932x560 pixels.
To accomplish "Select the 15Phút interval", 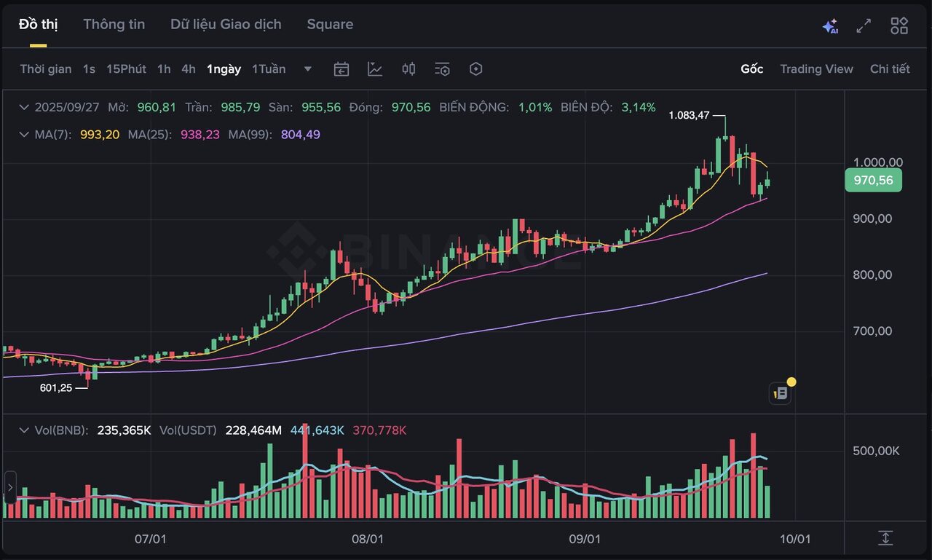I will click(126, 69).
